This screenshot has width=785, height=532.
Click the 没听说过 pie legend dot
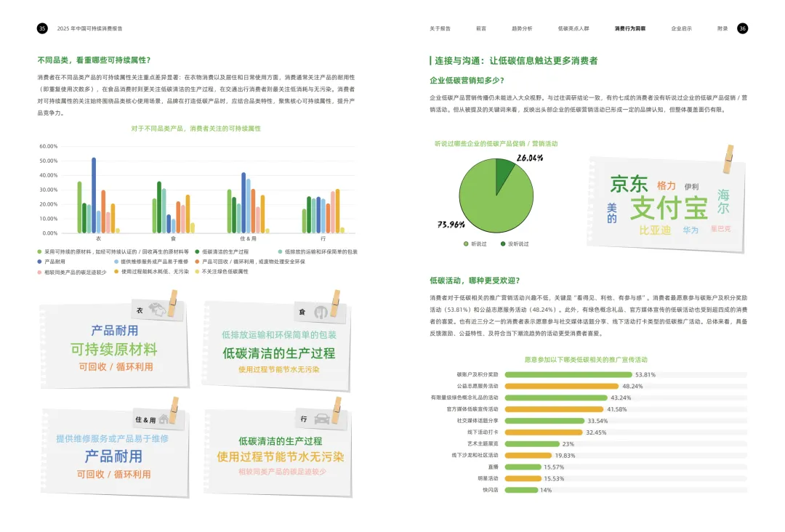pyautogui.click(x=503, y=243)
